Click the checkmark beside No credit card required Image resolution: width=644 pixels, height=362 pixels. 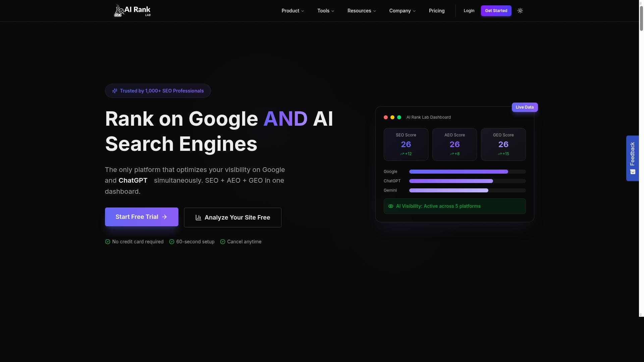pos(107,242)
